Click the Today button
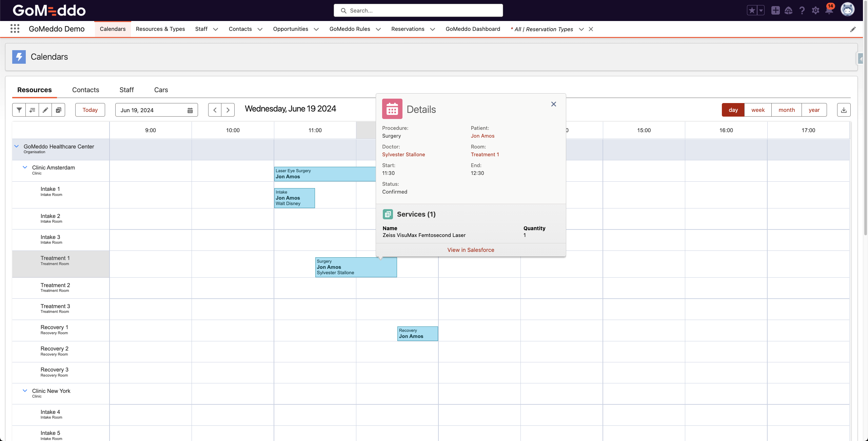This screenshot has width=868, height=441. (90, 110)
